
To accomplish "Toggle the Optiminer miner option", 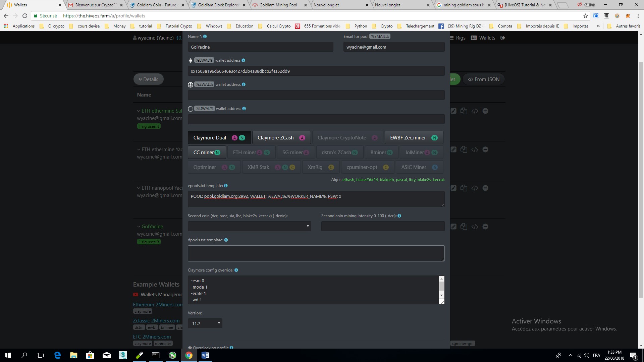I will 214,167.
